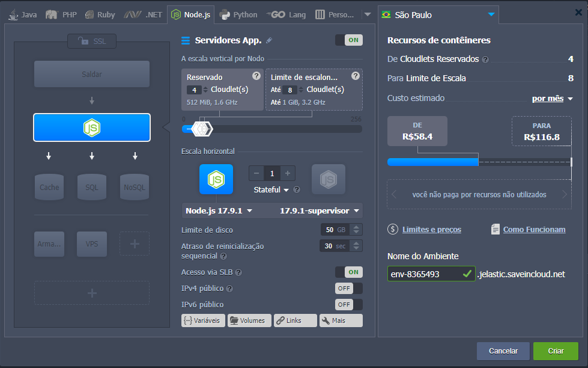Switch to the Python tab

(238, 14)
